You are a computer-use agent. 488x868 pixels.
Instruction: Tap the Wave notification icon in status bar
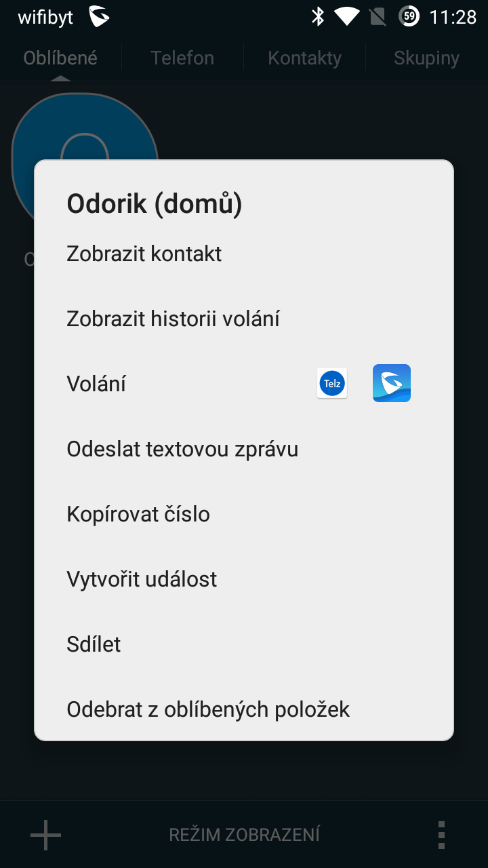100,17
